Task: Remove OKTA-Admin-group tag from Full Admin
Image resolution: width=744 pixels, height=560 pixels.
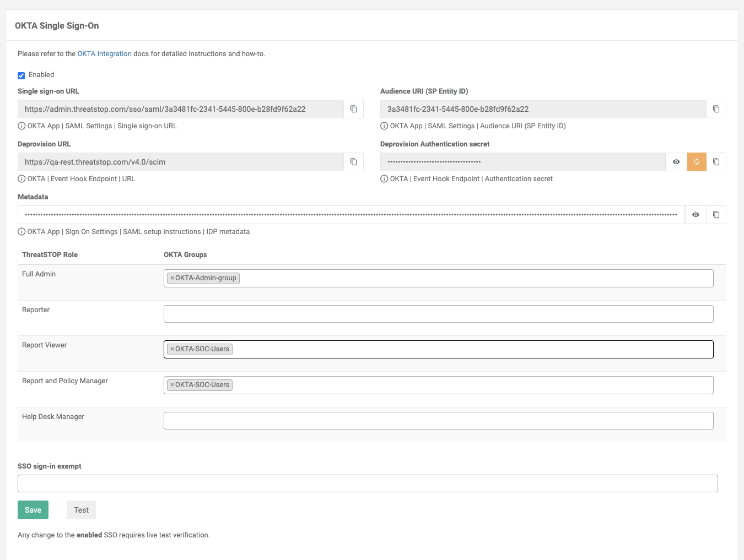Action: point(172,278)
